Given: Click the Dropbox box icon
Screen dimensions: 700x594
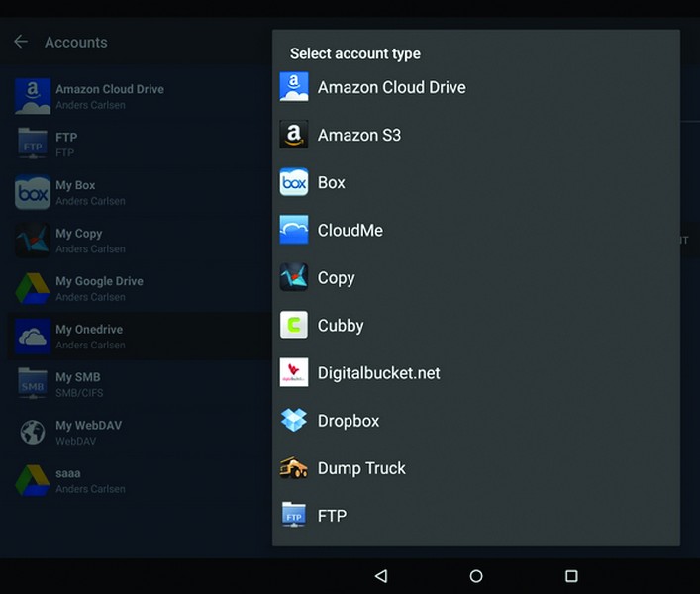Looking at the screenshot, I should [294, 420].
